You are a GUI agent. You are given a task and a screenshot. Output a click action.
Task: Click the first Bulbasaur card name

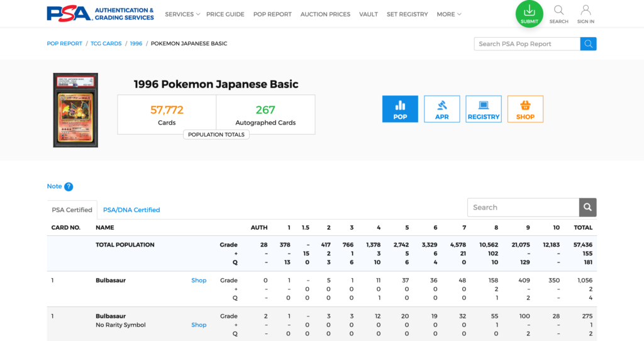tap(111, 281)
